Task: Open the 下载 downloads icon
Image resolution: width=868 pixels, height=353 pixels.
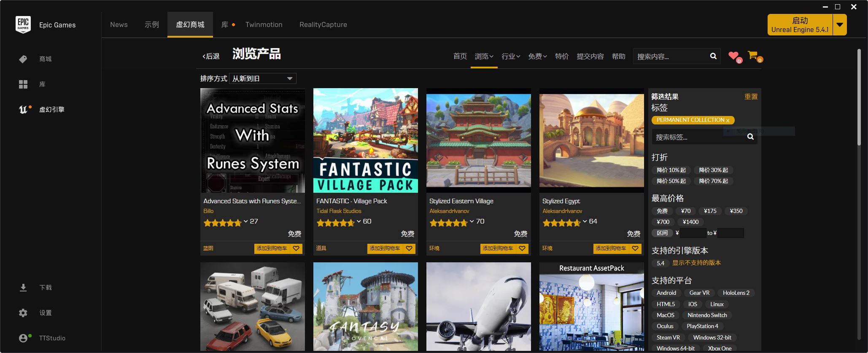Action: pyautogui.click(x=23, y=288)
